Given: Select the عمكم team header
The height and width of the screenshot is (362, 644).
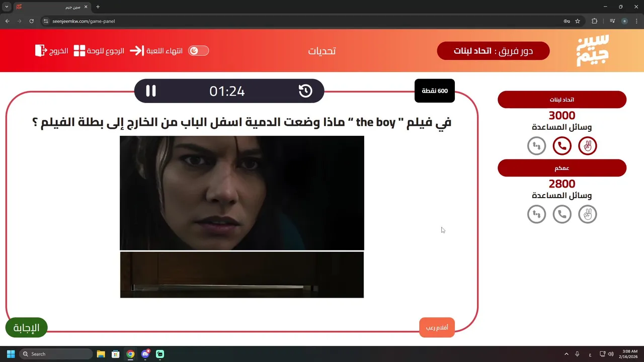Looking at the screenshot, I should tap(562, 168).
